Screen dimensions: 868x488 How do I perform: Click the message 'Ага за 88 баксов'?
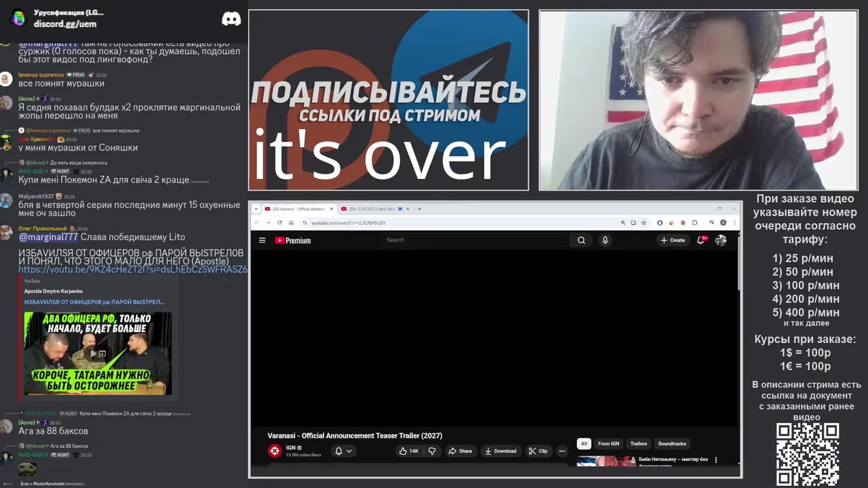point(53,431)
